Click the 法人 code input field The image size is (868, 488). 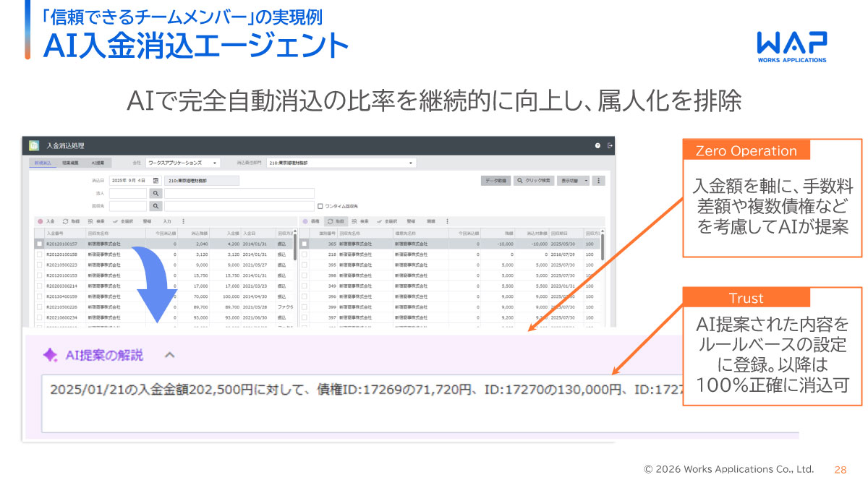tap(128, 193)
